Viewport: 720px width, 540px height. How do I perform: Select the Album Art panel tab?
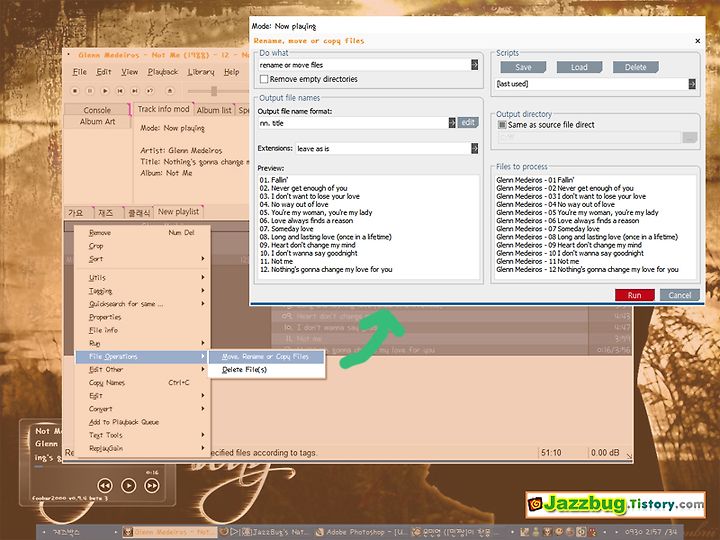click(x=97, y=122)
